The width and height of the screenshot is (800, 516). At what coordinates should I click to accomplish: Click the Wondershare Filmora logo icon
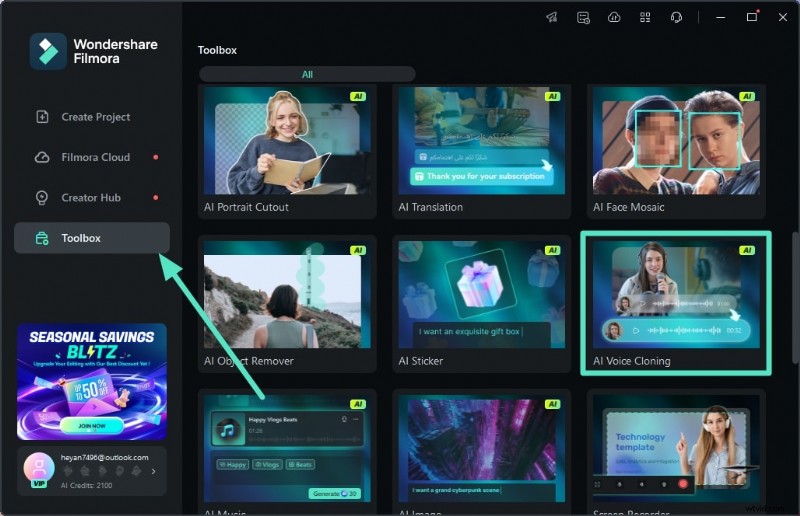coord(48,52)
